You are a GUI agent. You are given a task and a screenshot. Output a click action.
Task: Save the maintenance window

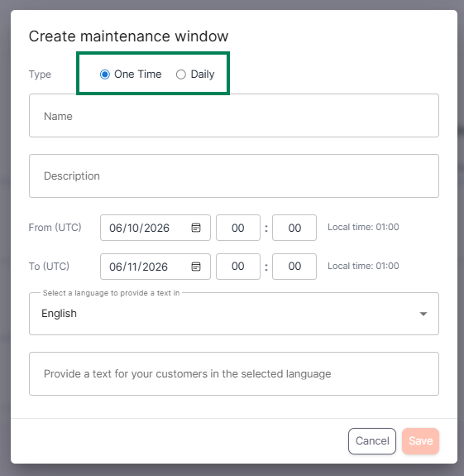421,441
